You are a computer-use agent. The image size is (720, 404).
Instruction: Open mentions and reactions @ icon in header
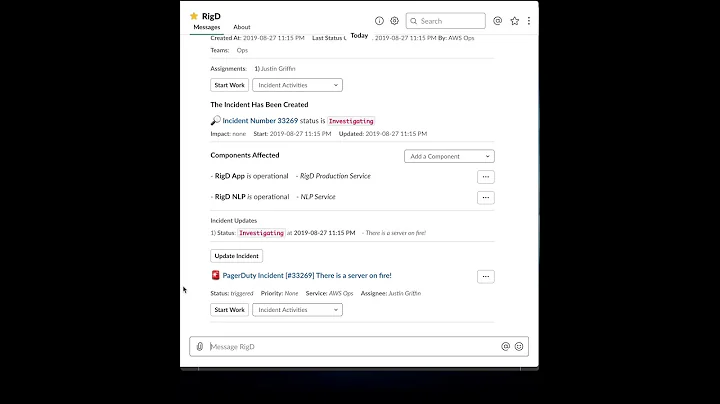(x=497, y=21)
